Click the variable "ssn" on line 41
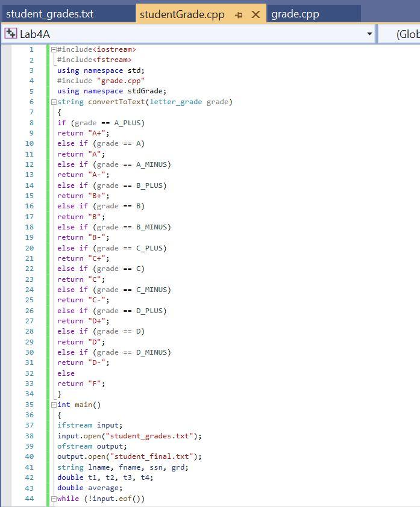Image resolution: width=420 pixels, height=507 pixels. pos(155,467)
